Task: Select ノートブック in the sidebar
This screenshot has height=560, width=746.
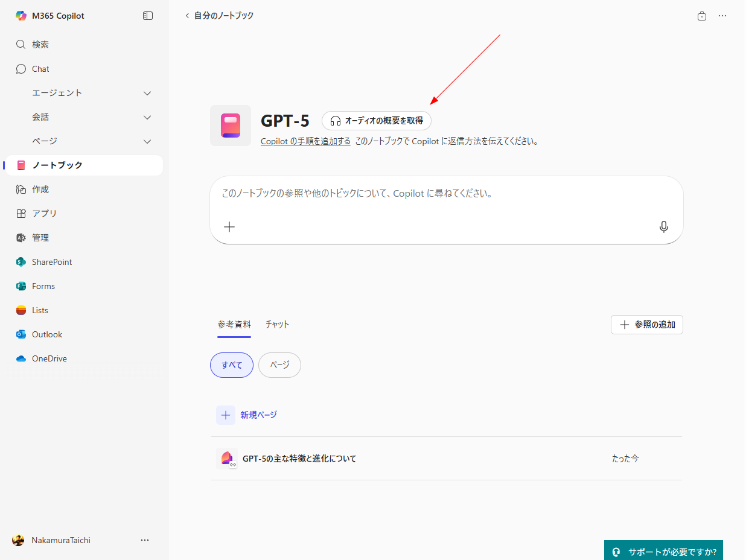Action: click(83, 165)
